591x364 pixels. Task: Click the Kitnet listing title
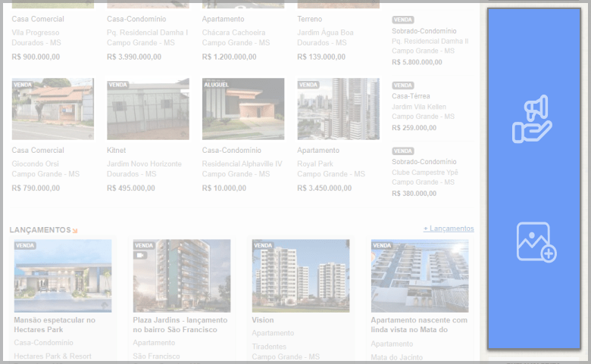116,150
